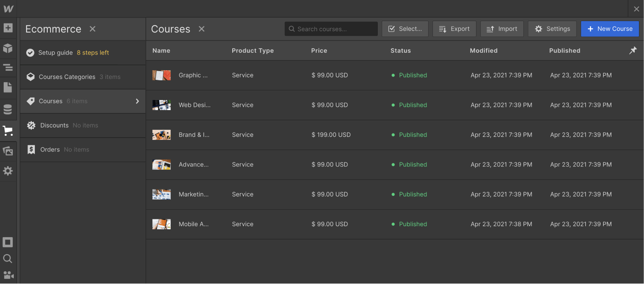Open the Symbols cube panel
The width and height of the screenshot is (644, 284).
pos(8,48)
